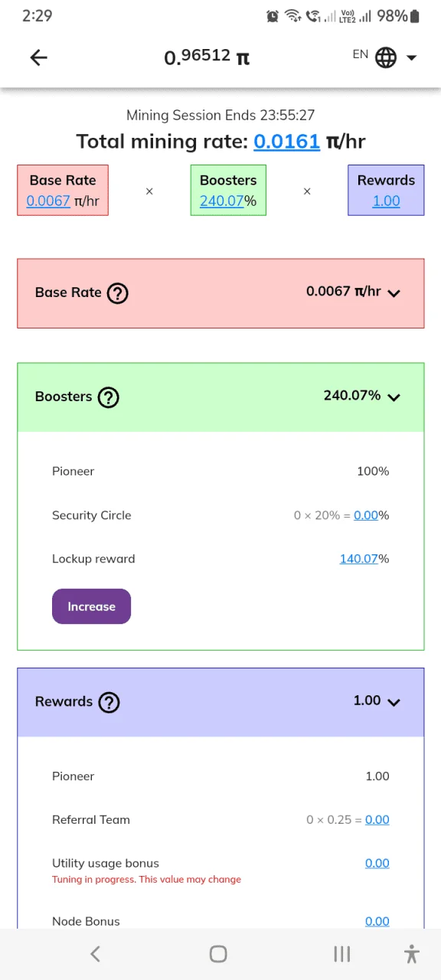Open the EN language dropdown arrow
This screenshot has height=980, width=441.
click(411, 58)
